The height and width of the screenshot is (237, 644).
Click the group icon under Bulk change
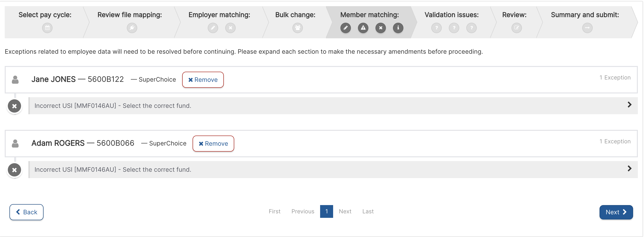[297, 28]
